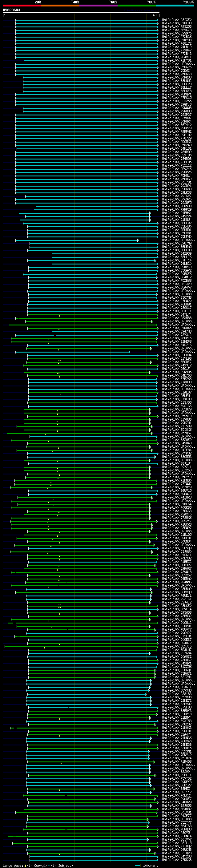
Task: Select the UniRef100_Q75FU8 label
Action: point(176,708)
